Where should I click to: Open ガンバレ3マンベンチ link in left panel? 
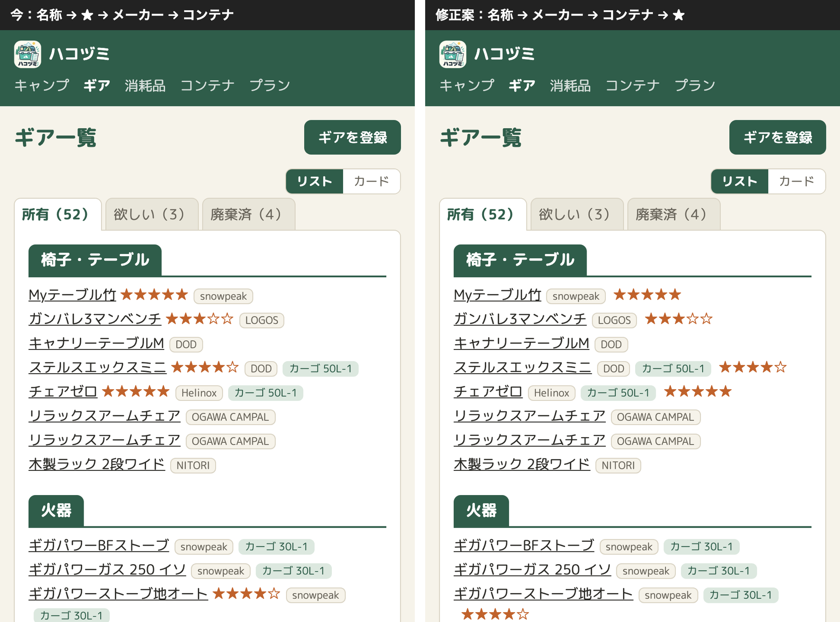[95, 319]
